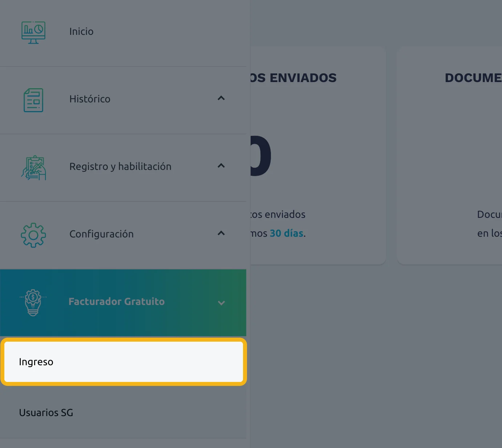Image resolution: width=502 pixels, height=448 pixels.
Task: Click the Facturador Gratuito lightbulb icon
Action: pyautogui.click(x=33, y=302)
